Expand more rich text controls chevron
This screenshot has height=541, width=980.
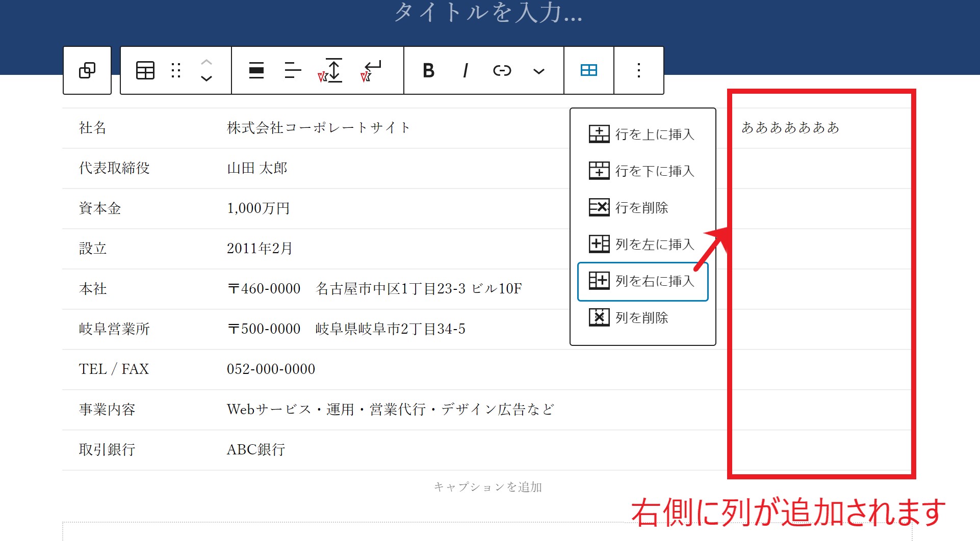coord(538,71)
